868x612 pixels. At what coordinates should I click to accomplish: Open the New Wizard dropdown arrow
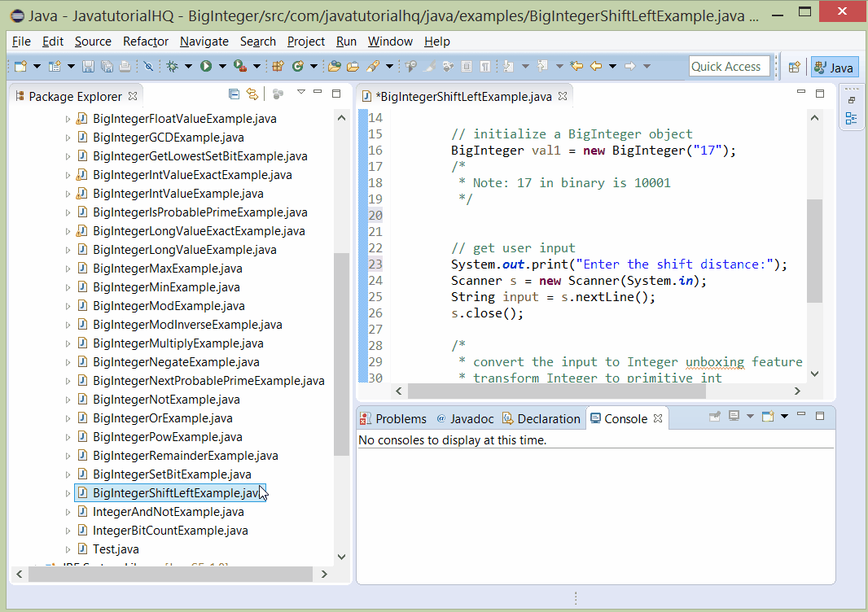tap(37, 65)
